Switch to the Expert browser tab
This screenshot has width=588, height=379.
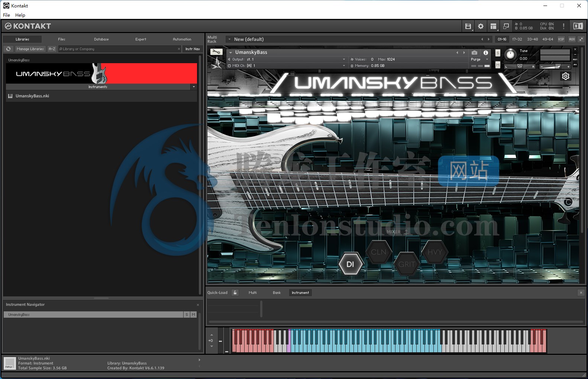coord(141,39)
